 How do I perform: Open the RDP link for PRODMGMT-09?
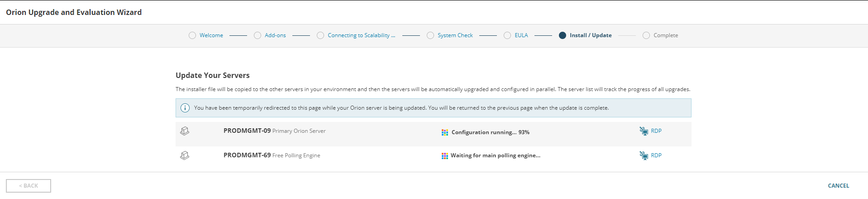coord(656,131)
